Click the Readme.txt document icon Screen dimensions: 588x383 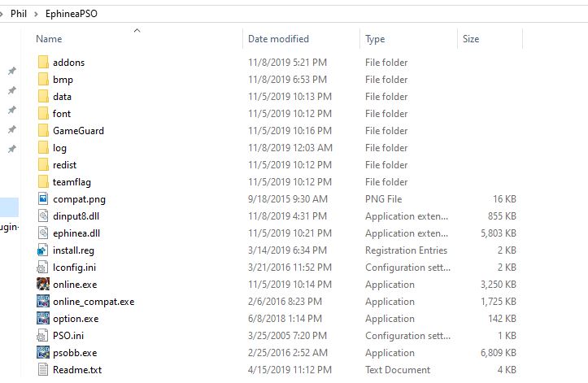coord(43,369)
